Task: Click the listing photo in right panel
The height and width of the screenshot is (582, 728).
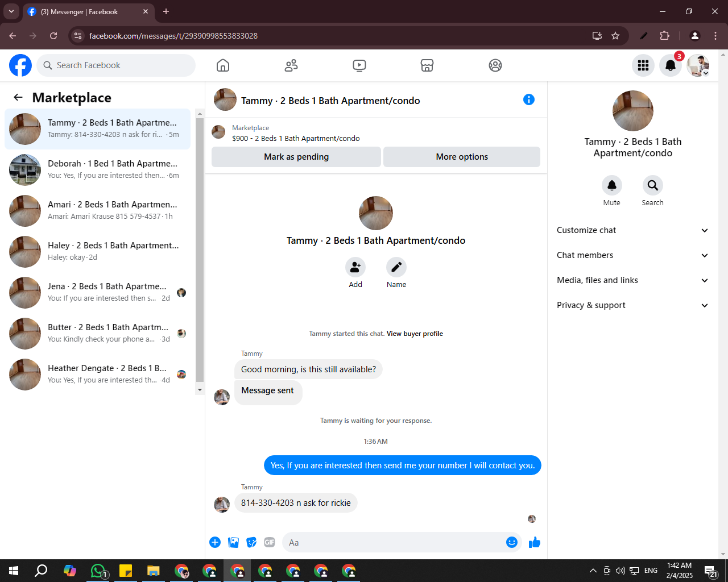Action: pos(633,111)
